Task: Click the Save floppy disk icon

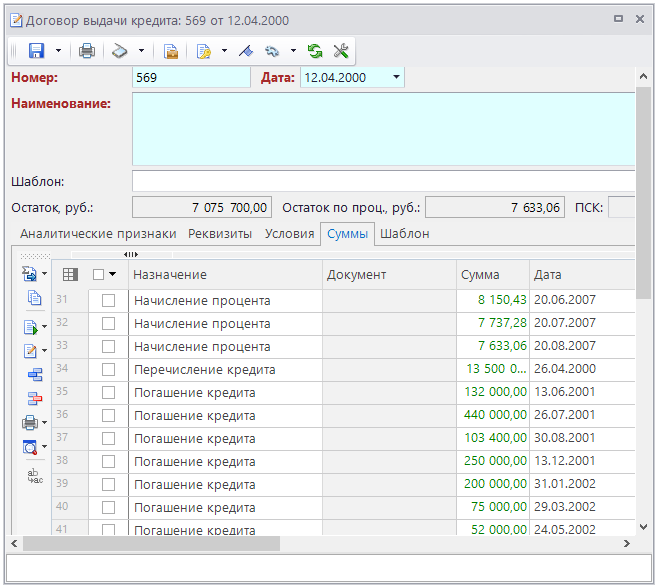Action: pos(37,50)
